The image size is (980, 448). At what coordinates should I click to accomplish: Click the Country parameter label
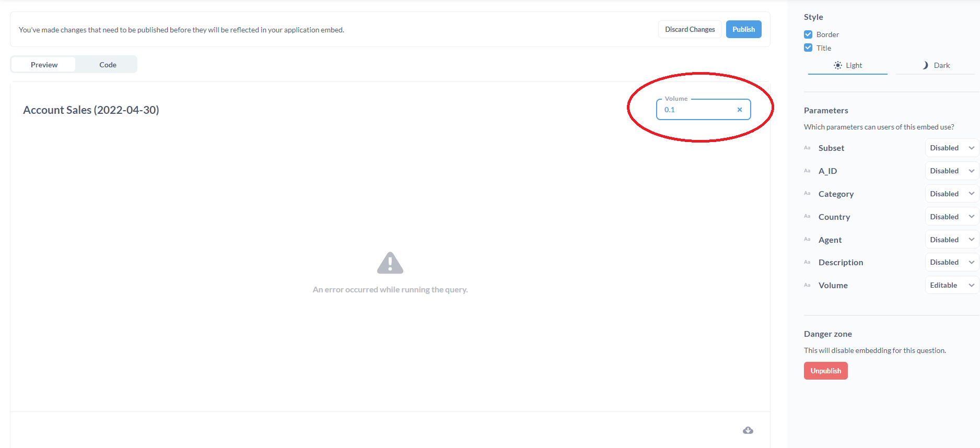834,217
